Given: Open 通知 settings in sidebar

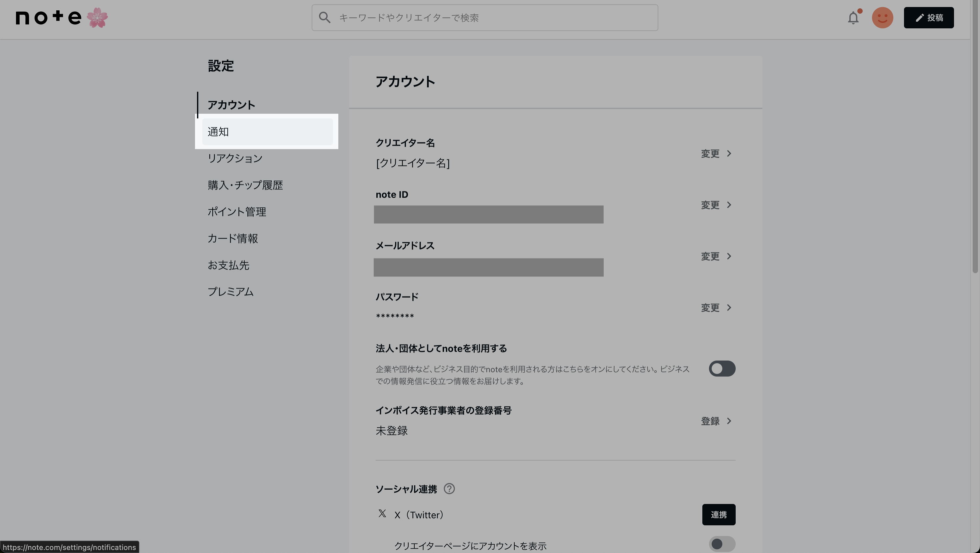Looking at the screenshot, I should 267,132.
